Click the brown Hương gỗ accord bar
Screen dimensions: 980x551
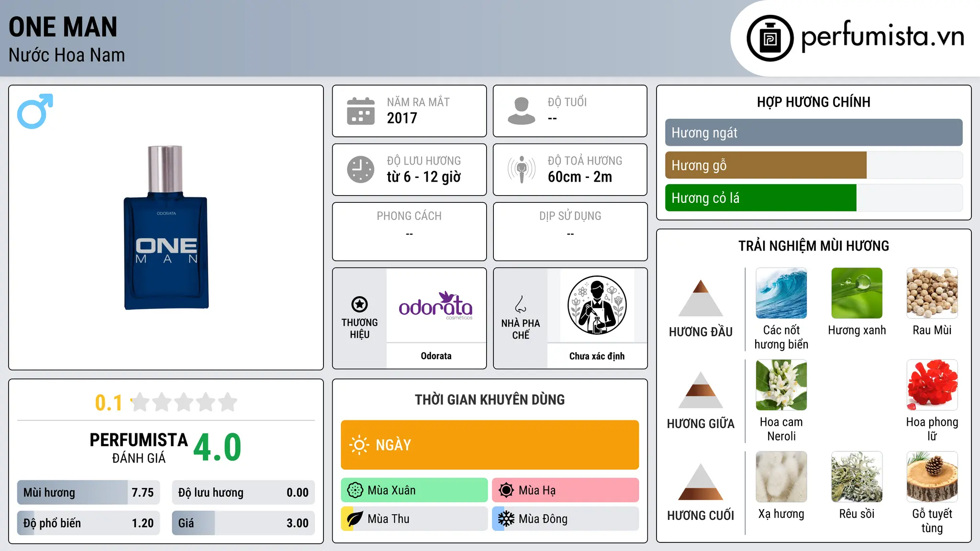pos(766,165)
